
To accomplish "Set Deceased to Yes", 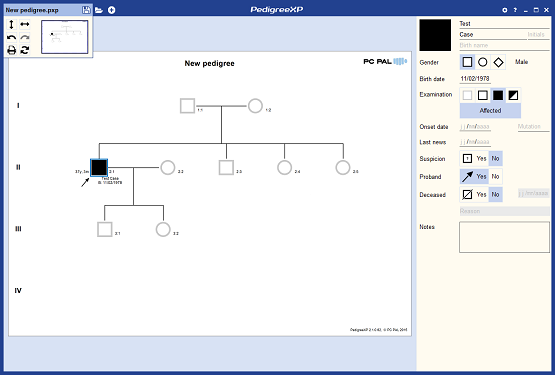I will [481, 194].
